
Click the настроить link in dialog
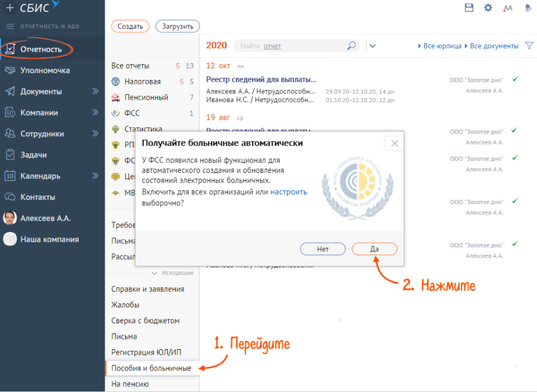click(x=289, y=192)
